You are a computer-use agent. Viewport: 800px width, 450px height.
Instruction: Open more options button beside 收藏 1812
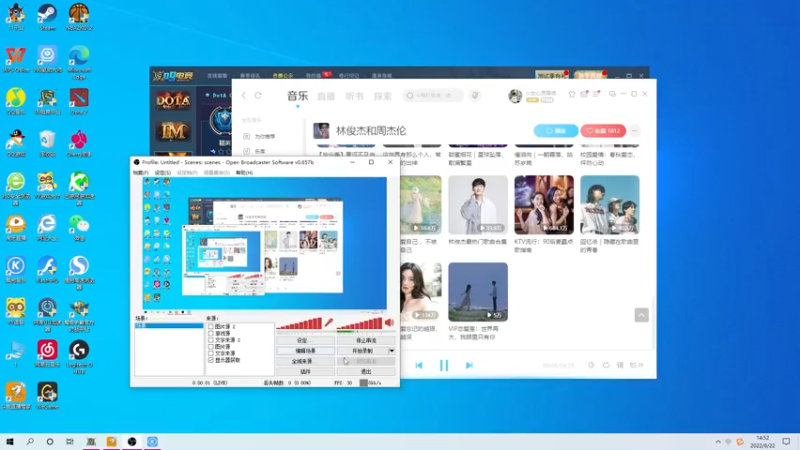click(635, 131)
